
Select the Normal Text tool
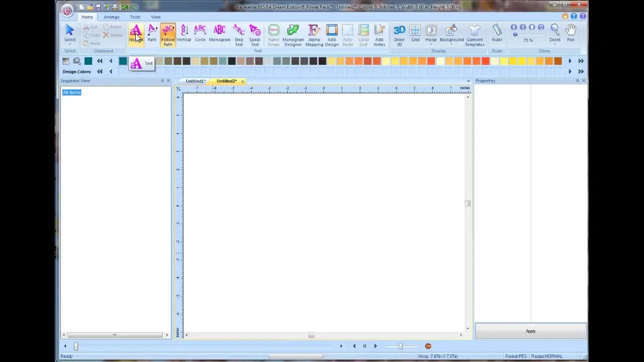(x=136, y=34)
